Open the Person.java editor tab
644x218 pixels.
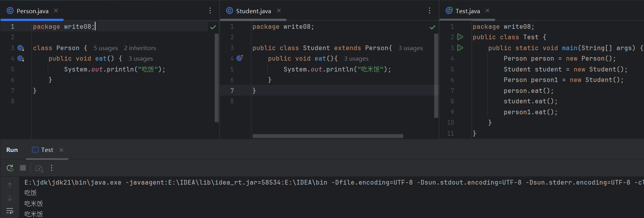tap(33, 11)
